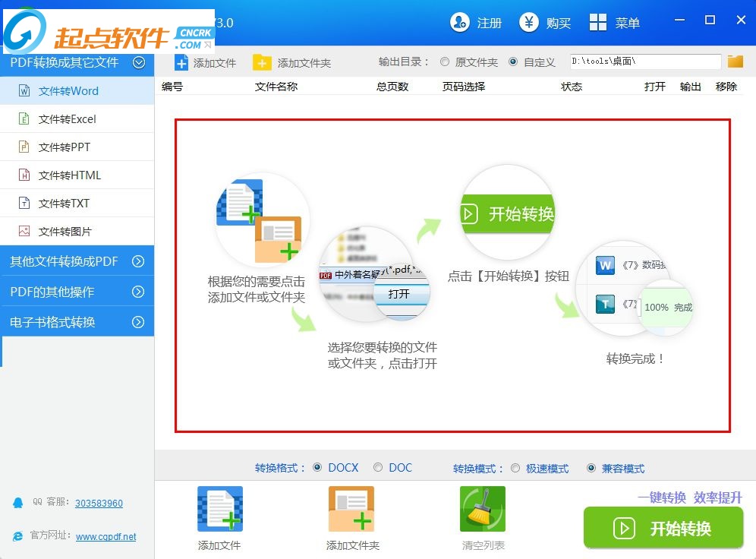This screenshot has height=559, width=756.
Task: Open the 其他文件转换成PDF category
Action: point(77,261)
